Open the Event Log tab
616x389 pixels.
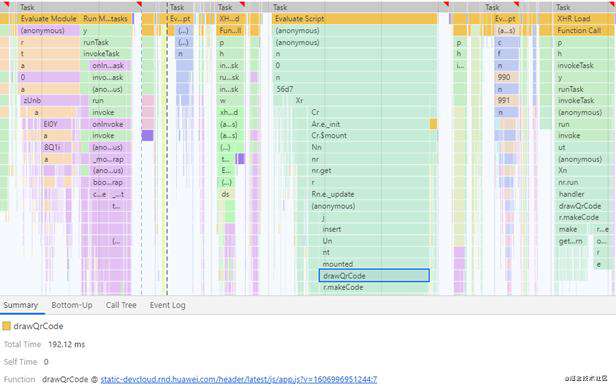pyautogui.click(x=167, y=305)
